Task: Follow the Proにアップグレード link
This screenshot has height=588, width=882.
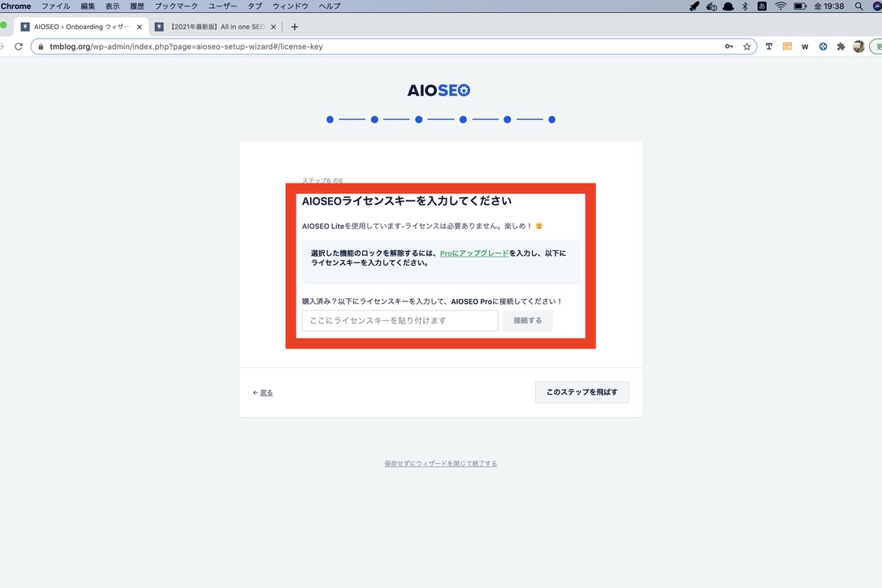Action: pos(474,253)
